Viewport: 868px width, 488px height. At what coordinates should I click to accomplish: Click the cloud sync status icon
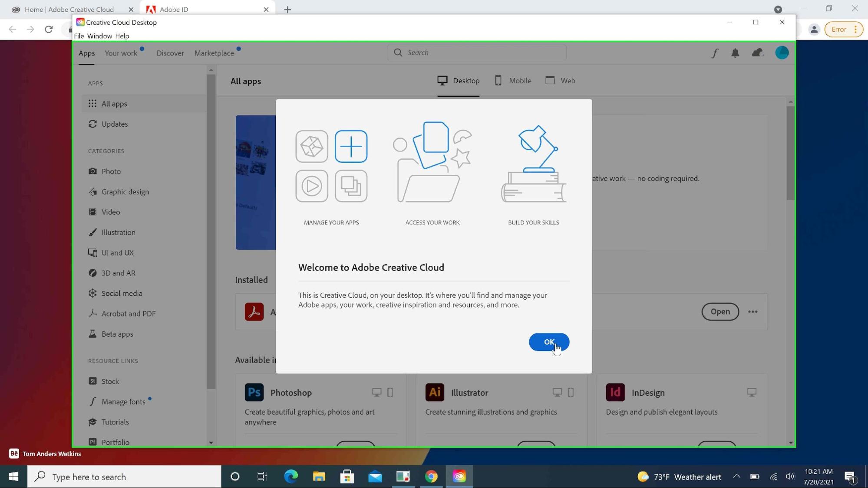click(x=757, y=53)
